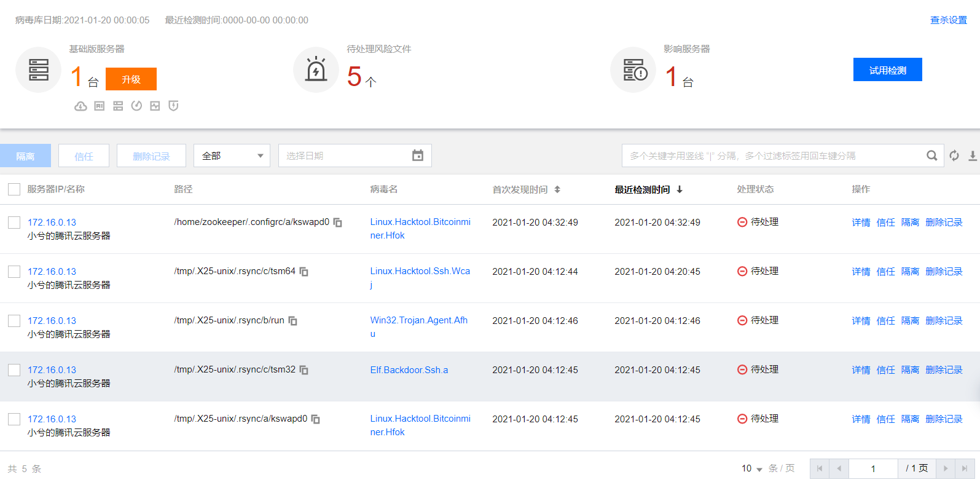Copy path /tmp/.X25-unix/.rsync/b/run
This screenshot has height=493, width=980.
tap(293, 321)
